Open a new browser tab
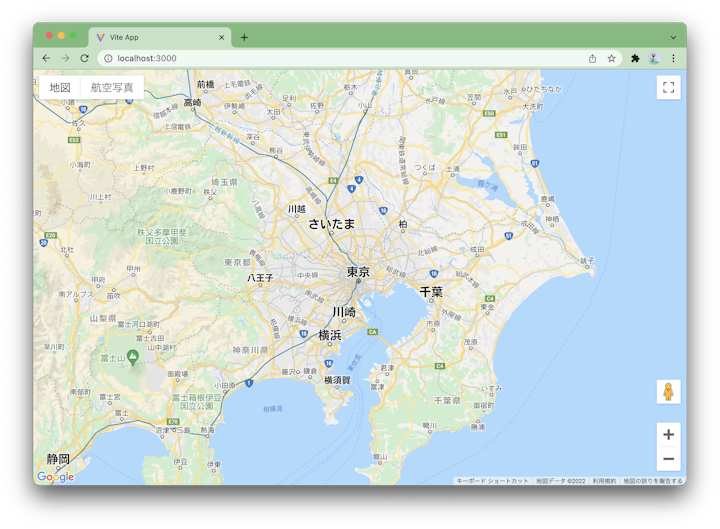This screenshot has height=529, width=720. tap(244, 37)
